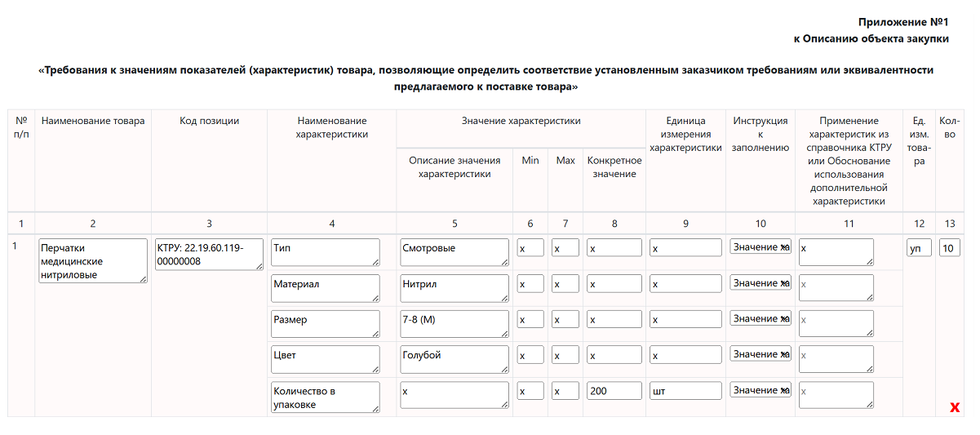Open instruction dropdown in the Цвет row

(x=760, y=354)
